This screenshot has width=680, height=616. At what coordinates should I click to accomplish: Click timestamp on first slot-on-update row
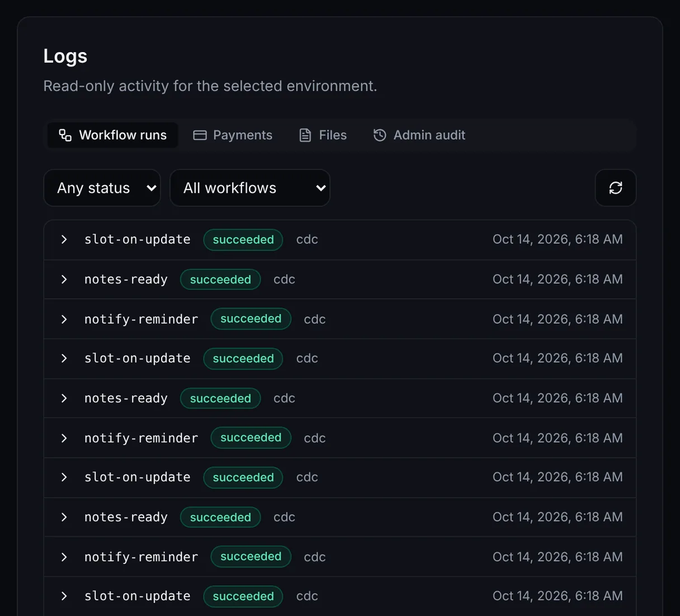pyautogui.click(x=558, y=239)
